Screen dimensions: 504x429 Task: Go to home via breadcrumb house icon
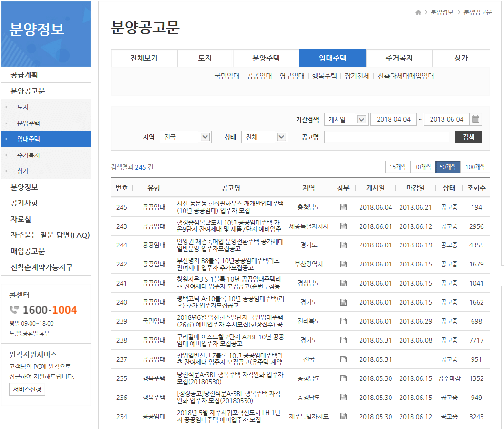coord(418,12)
